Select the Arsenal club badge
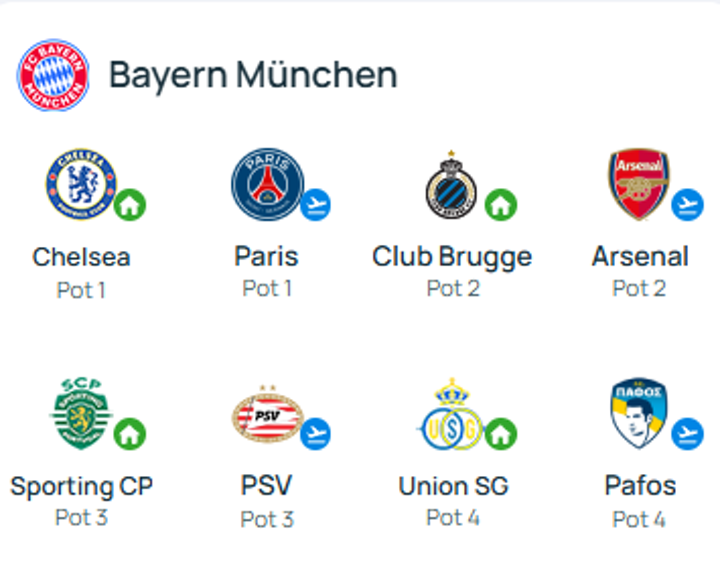 point(639,185)
